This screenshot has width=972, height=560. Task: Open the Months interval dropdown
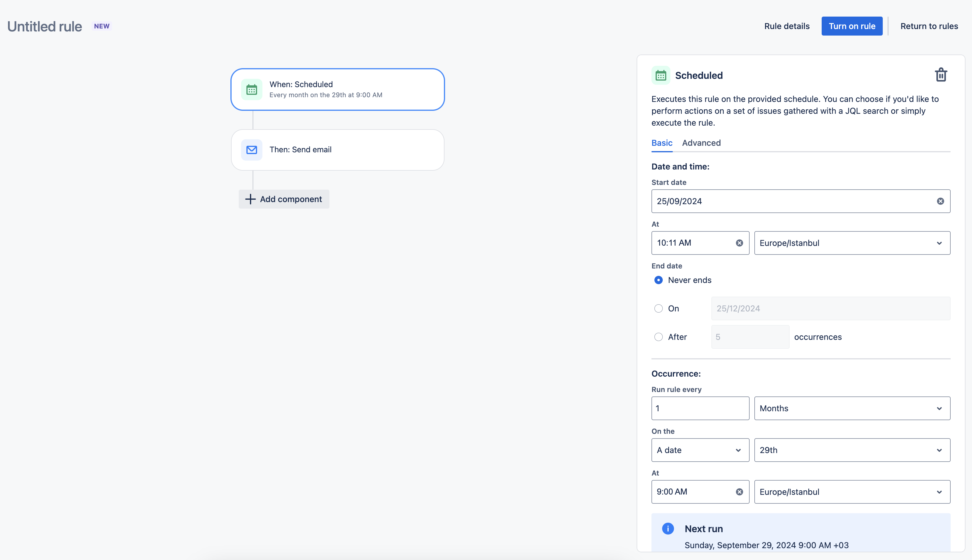click(852, 408)
